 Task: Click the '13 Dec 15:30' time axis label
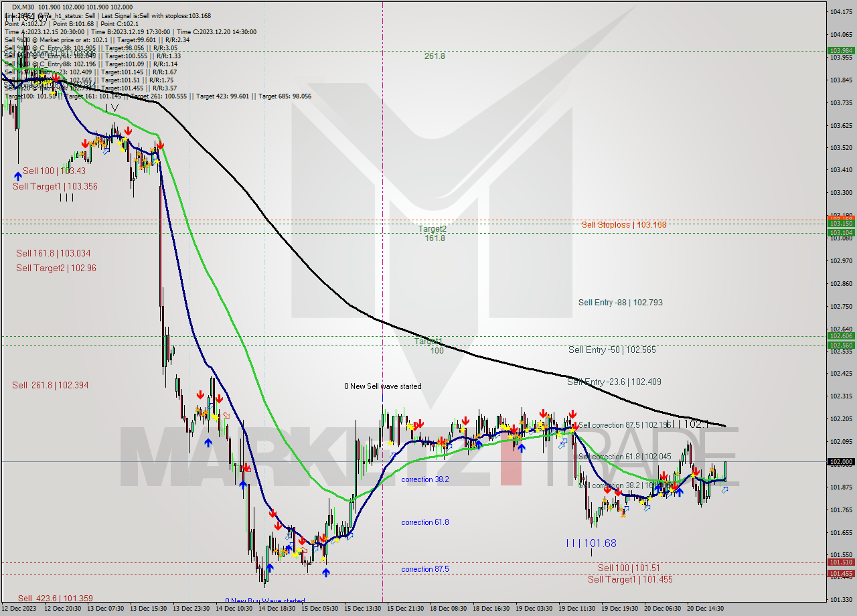pos(150,609)
